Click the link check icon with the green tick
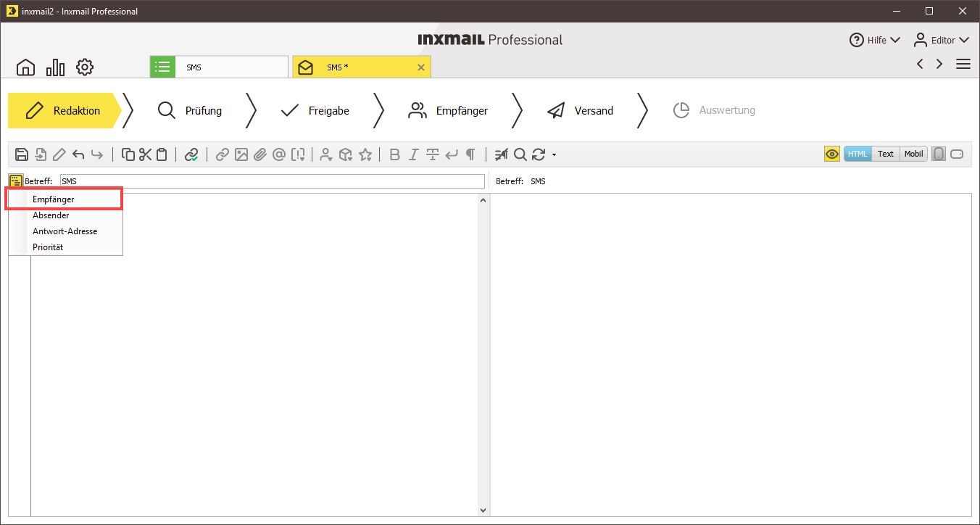 tap(191, 154)
